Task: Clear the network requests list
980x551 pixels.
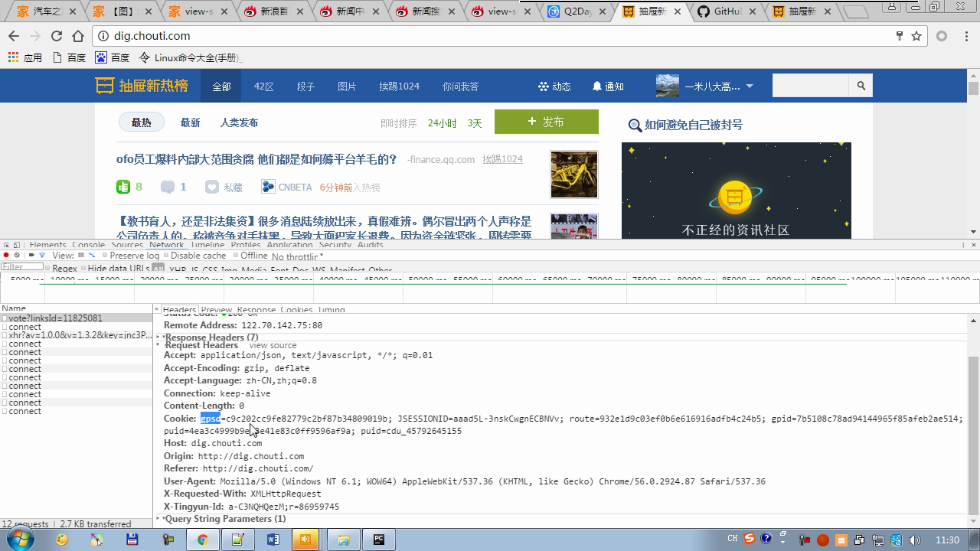Action: [x=18, y=256]
